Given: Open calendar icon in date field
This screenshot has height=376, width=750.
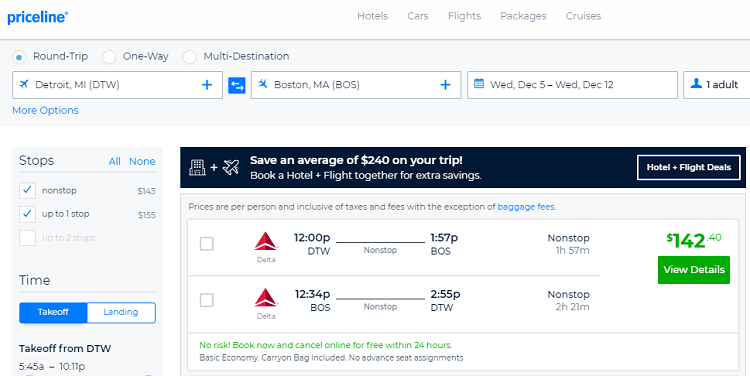Looking at the screenshot, I should [x=479, y=84].
